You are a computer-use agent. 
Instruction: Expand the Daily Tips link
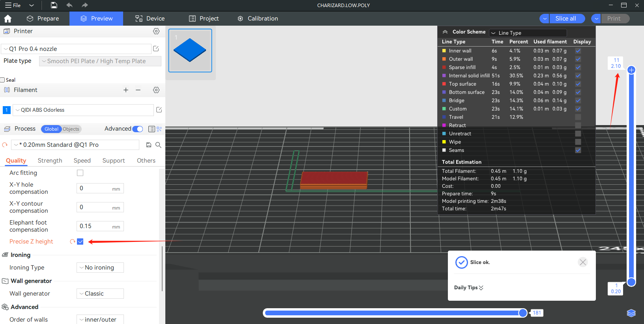pos(468,288)
